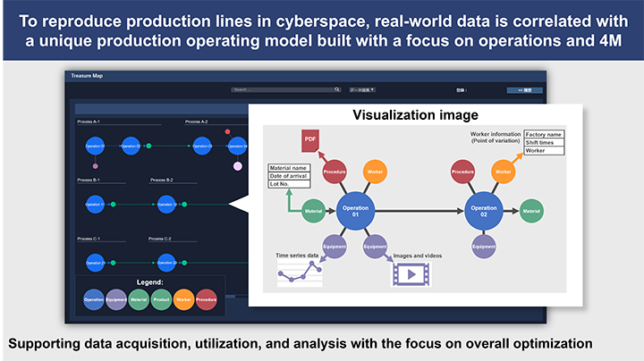Click the Process C-1 heading

coord(89,239)
